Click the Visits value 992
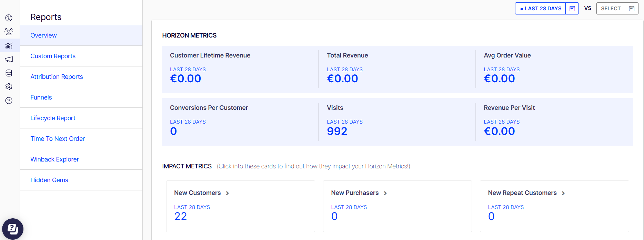The width and height of the screenshot is (644, 240). point(337,131)
